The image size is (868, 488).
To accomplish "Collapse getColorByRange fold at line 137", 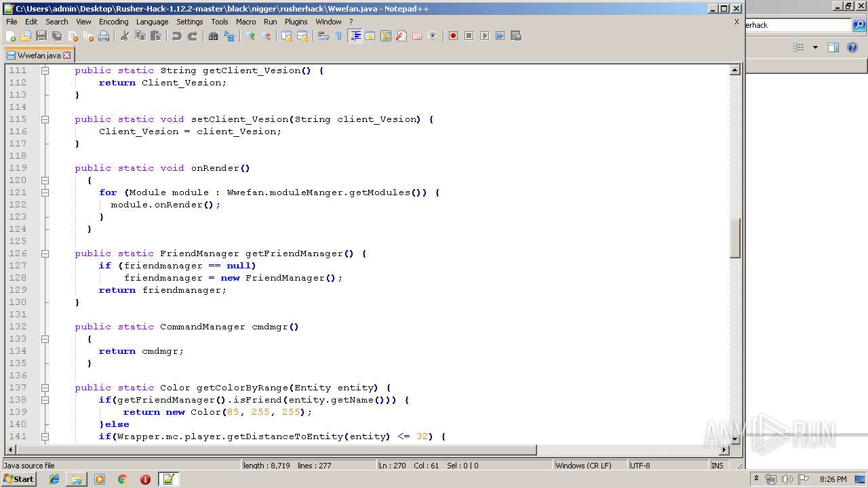I will tap(45, 388).
